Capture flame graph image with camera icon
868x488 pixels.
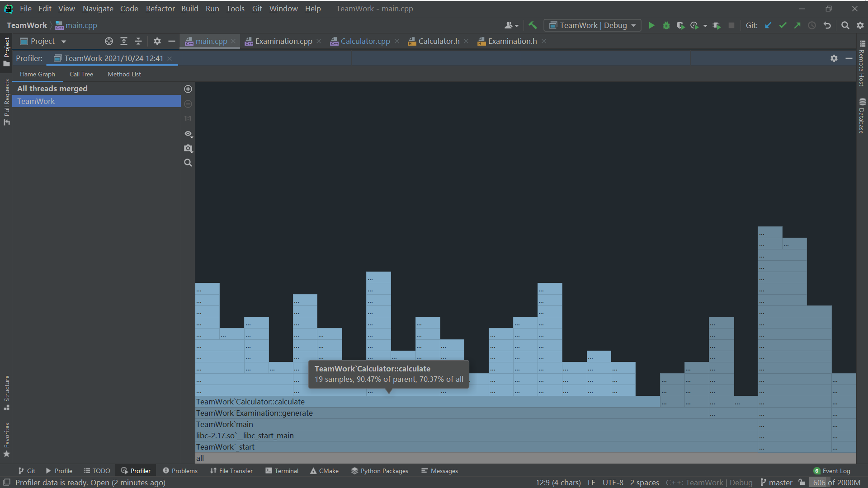[x=188, y=148]
